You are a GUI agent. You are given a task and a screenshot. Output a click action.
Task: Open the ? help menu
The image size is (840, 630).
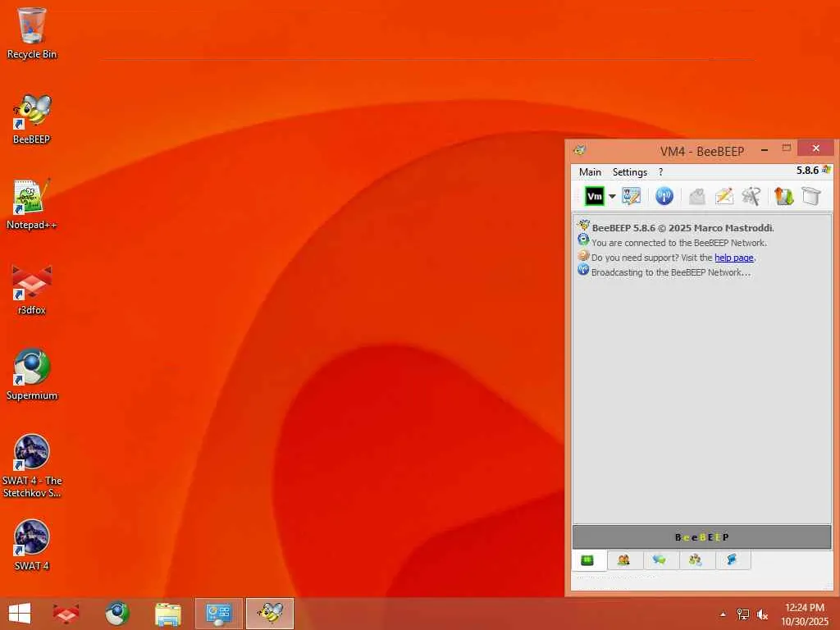[660, 172]
